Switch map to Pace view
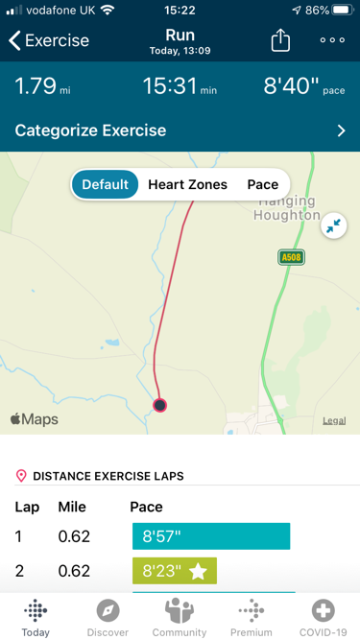 (263, 184)
